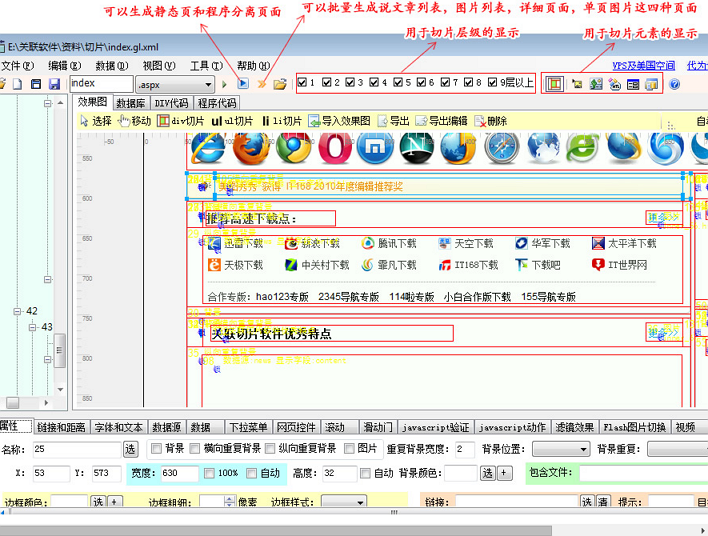The image size is (708, 536).
Task: Open the 编辑(E) menu
Action: 65,66
